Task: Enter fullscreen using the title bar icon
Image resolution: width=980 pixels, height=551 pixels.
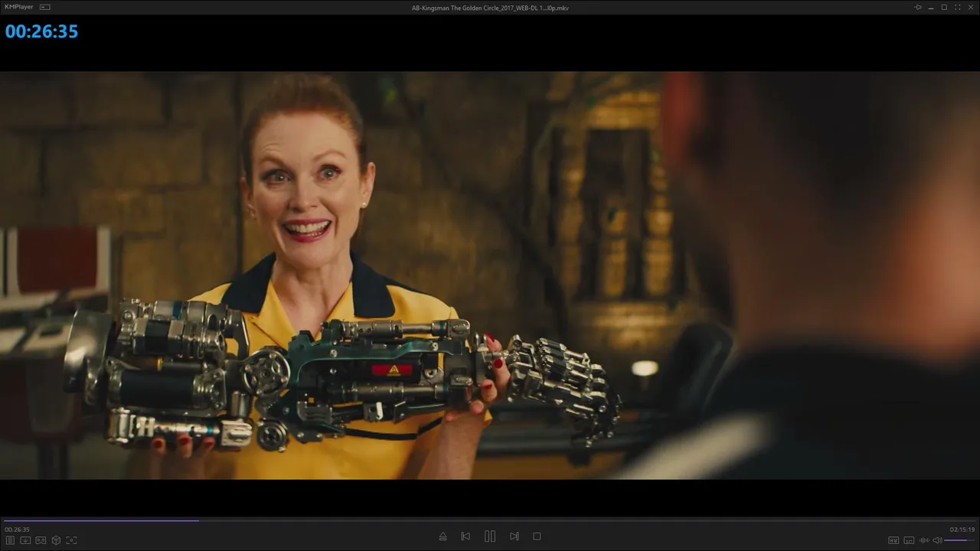Action: coord(957,8)
